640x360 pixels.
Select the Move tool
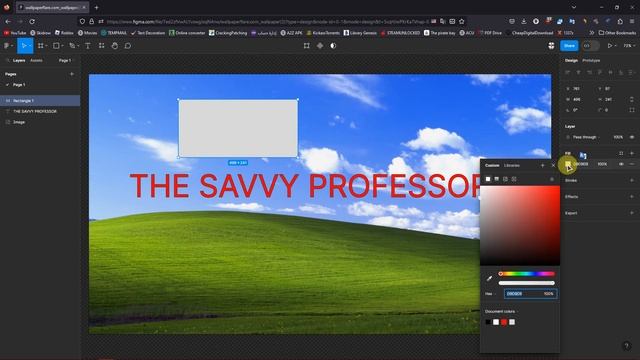tap(23, 46)
